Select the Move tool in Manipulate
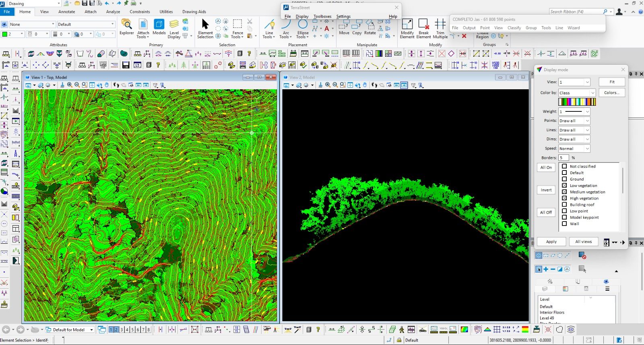 pyautogui.click(x=344, y=27)
